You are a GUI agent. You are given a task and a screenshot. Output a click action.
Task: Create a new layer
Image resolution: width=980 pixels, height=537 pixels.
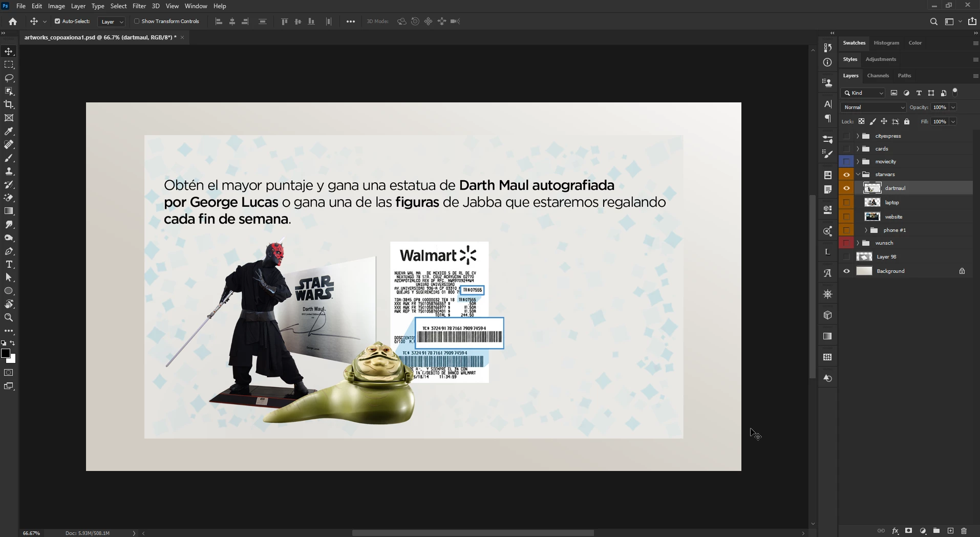[950, 531]
